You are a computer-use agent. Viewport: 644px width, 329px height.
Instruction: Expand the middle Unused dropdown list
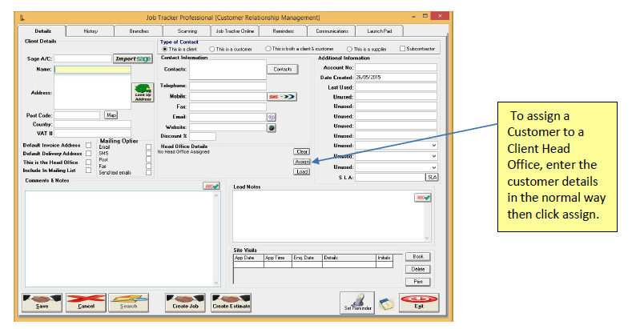(x=434, y=156)
